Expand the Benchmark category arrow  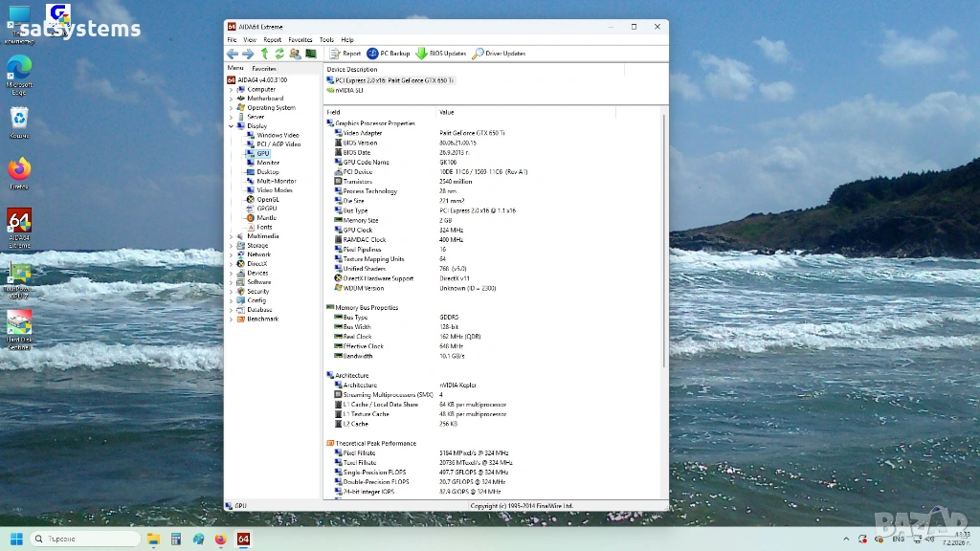[x=231, y=320]
